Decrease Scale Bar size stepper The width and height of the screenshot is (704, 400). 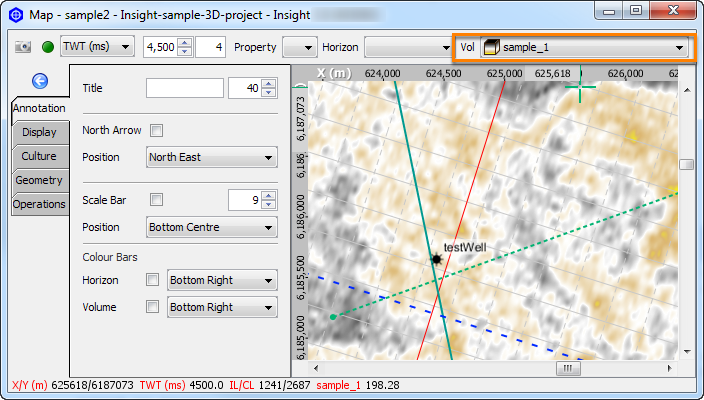click(268, 205)
